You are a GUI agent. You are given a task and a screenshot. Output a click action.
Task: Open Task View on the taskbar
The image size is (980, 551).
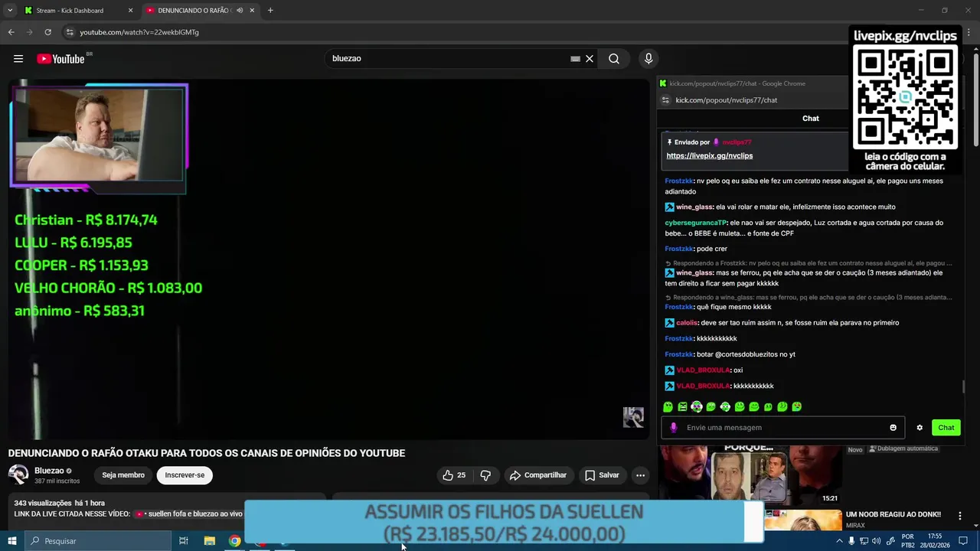click(x=184, y=541)
